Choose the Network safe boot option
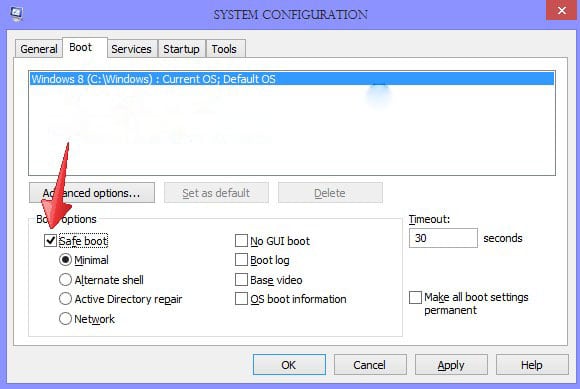580x389 pixels. 65,318
